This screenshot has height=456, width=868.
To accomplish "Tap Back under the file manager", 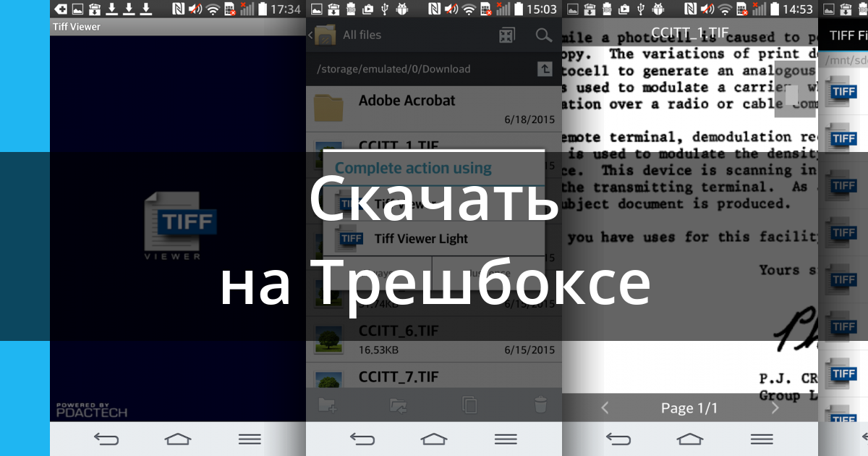I will click(362, 439).
